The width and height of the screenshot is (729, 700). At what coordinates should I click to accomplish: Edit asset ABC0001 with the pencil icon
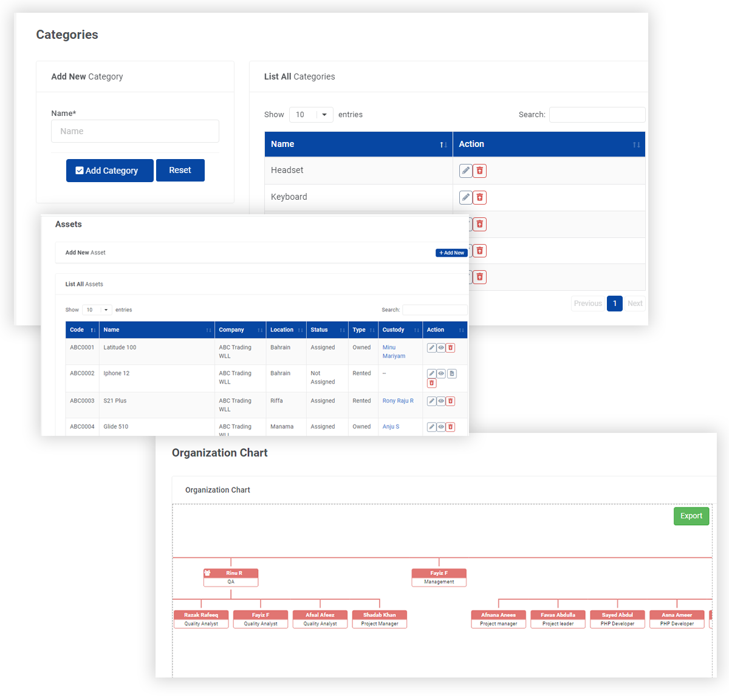coord(431,347)
